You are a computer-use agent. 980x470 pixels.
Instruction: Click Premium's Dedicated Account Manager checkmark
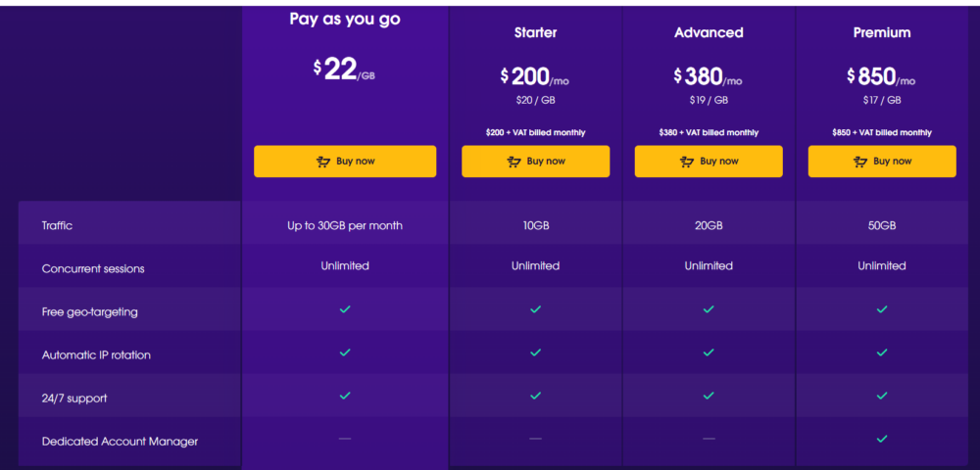(882, 439)
